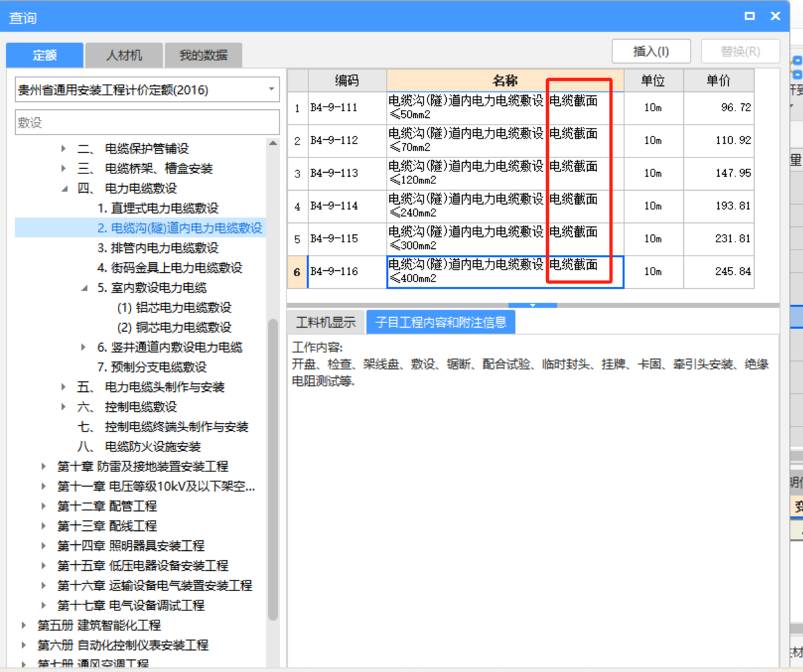The image size is (803, 672).
Task: Click the 名称 column header
Action: click(505, 81)
